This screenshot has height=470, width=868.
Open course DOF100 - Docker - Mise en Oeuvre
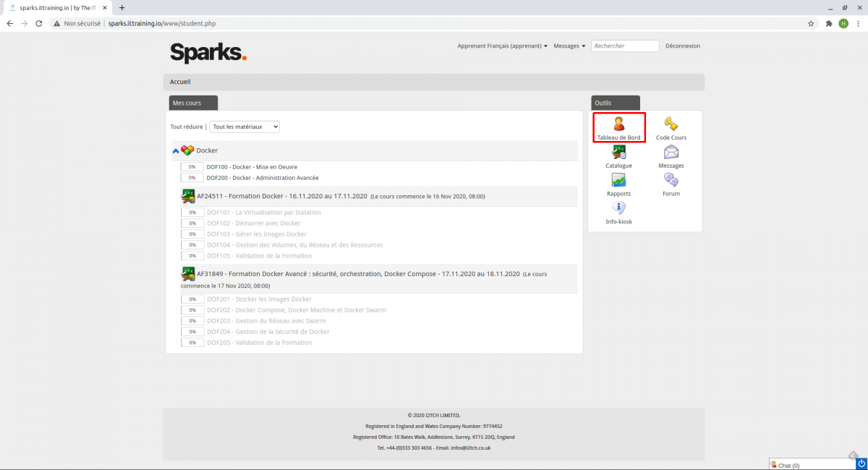point(252,167)
